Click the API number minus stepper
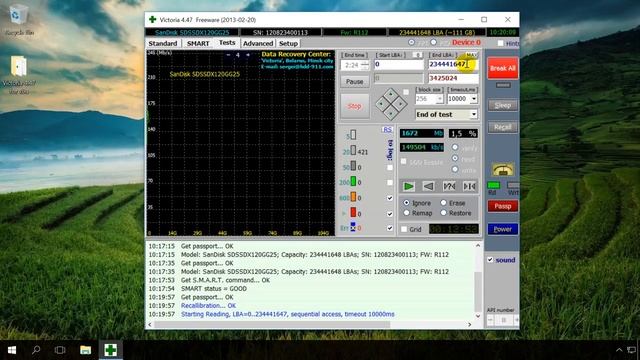Screen dimensions: 640x360 click(x=490, y=320)
